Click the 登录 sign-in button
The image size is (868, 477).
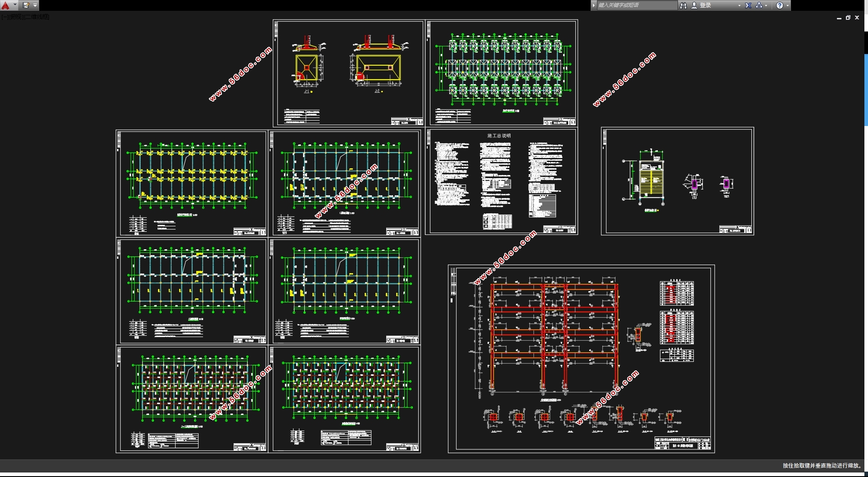[701, 5]
